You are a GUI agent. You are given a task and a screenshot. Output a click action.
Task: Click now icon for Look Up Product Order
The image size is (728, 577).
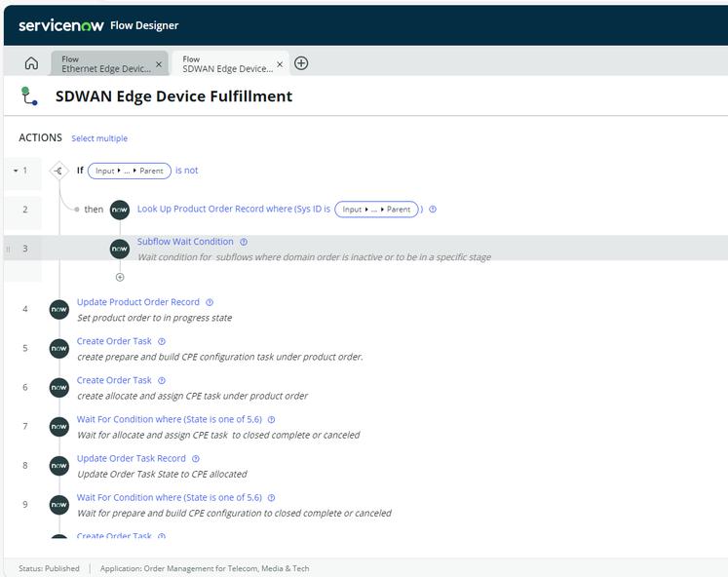[x=120, y=210]
